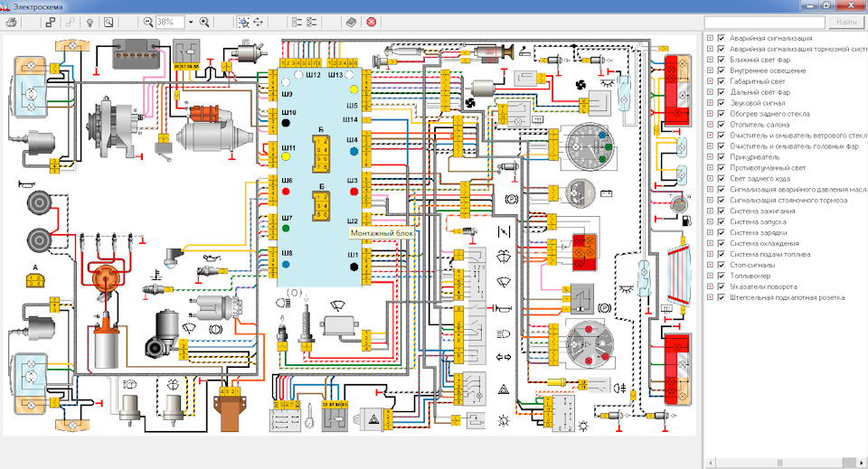The image size is (868, 469).
Task: Disable the Дальний свет фар checkbox
Action: (x=722, y=92)
